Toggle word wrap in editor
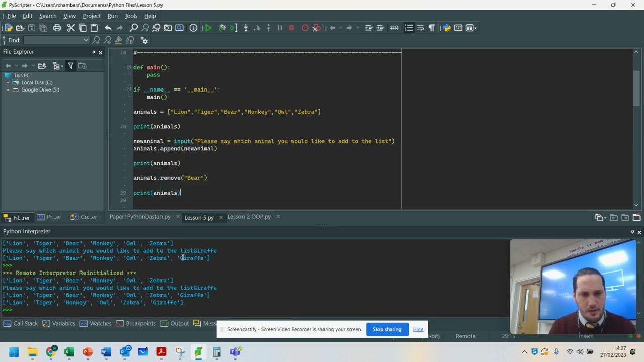This screenshot has width=644, height=362. tap(420, 28)
